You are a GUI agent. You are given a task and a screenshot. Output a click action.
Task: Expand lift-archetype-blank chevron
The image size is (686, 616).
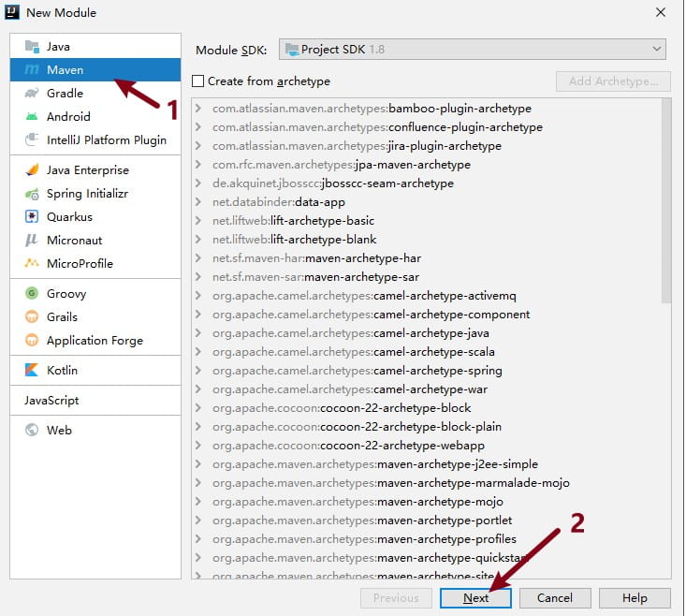pyautogui.click(x=198, y=240)
